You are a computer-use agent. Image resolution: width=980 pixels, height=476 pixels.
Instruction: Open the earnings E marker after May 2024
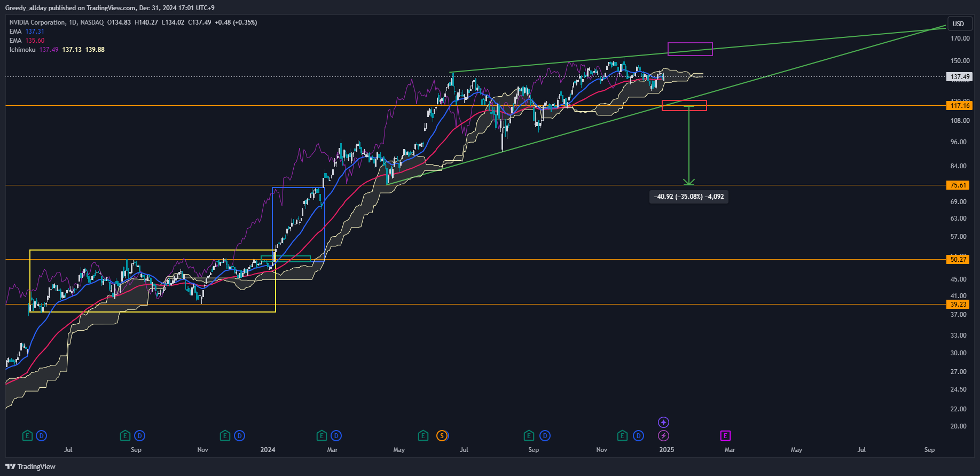click(423, 436)
